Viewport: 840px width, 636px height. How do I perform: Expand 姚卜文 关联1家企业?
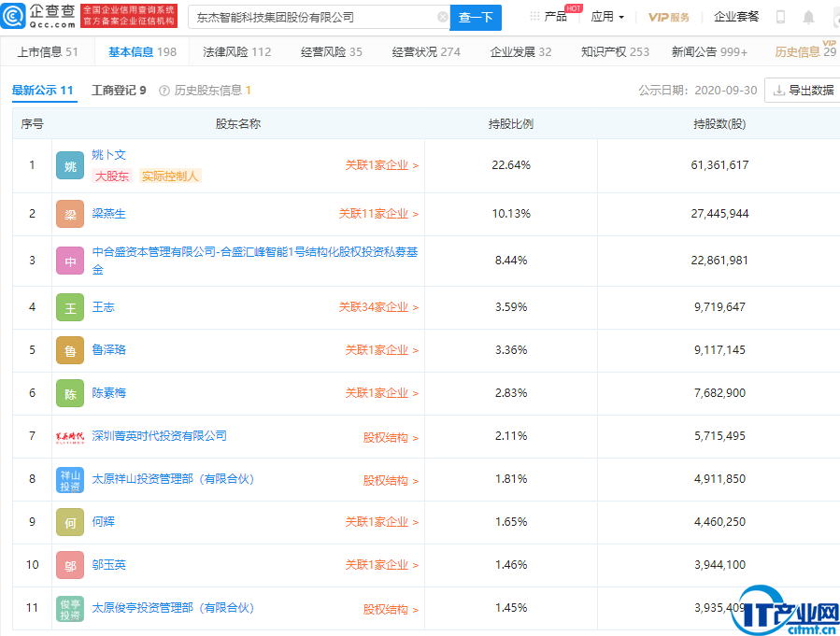tap(382, 165)
